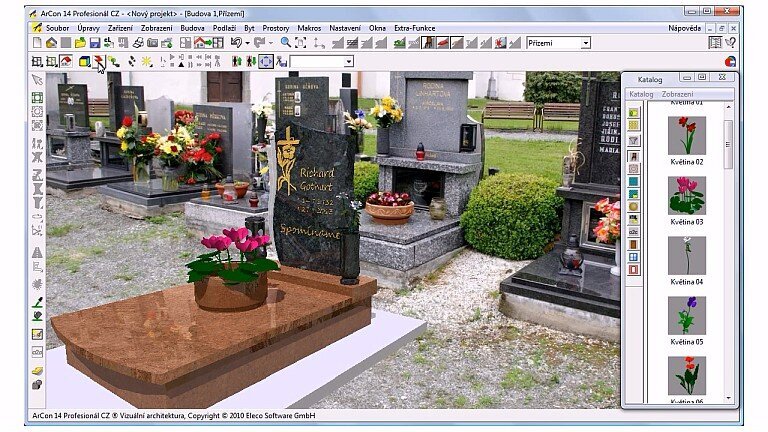The image size is (768, 432).
Task: Toggle the highlighted blue arrows navigation button
Action: [266, 62]
